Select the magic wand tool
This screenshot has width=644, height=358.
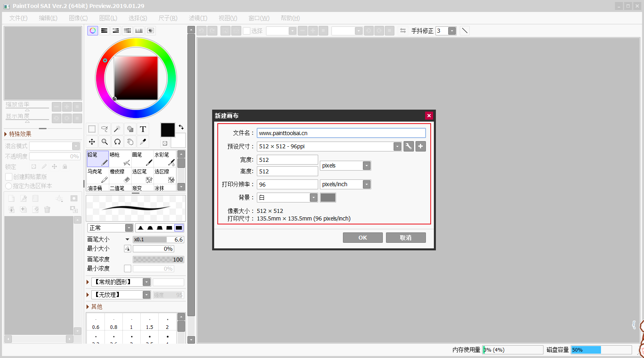pos(117,129)
